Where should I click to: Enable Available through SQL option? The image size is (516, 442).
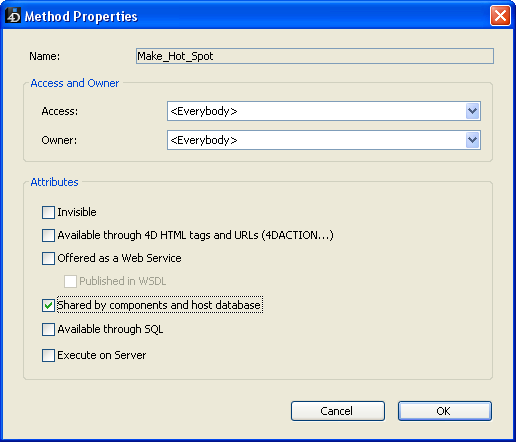point(48,329)
